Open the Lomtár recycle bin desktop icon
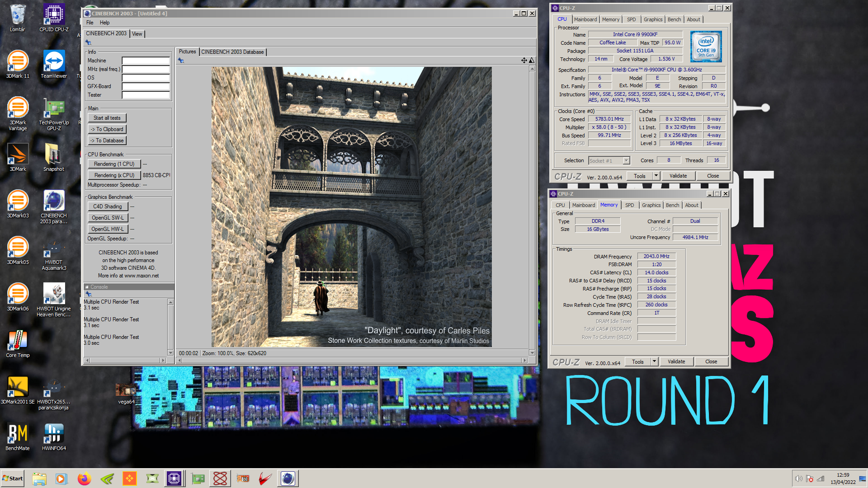Image resolution: width=868 pixels, height=488 pixels. point(17,18)
